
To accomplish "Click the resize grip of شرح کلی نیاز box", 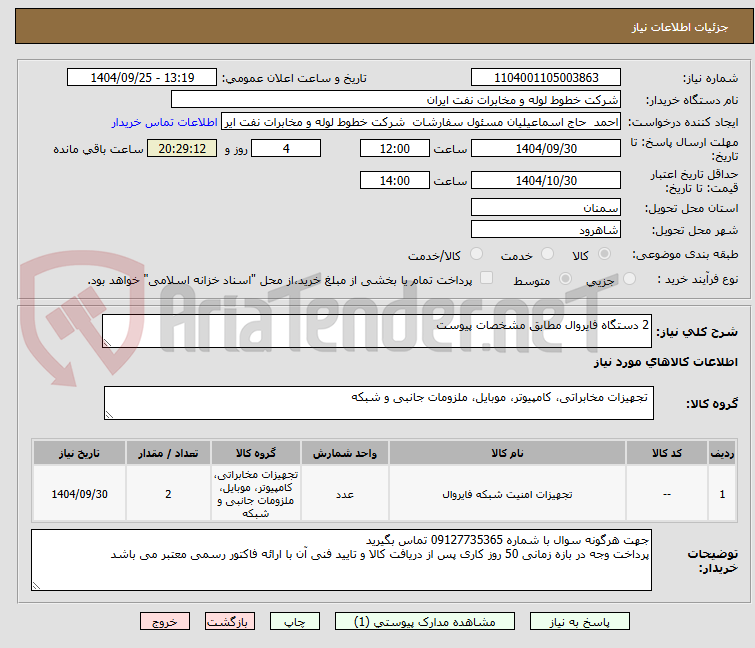I will [x=107, y=343].
